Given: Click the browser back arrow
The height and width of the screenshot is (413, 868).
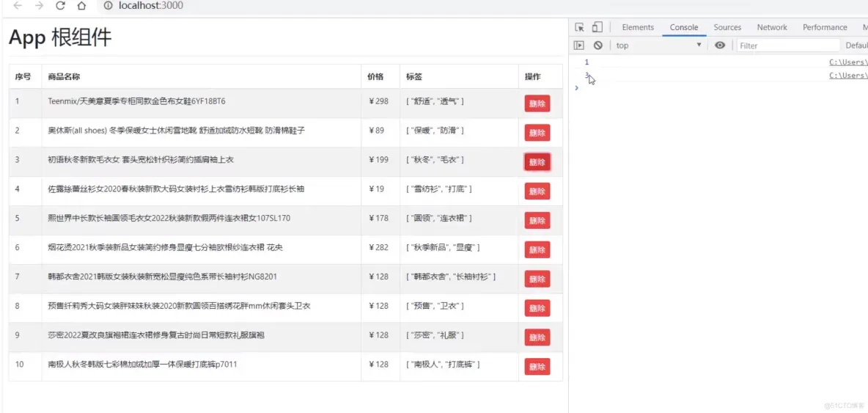Looking at the screenshot, I should (x=18, y=6).
